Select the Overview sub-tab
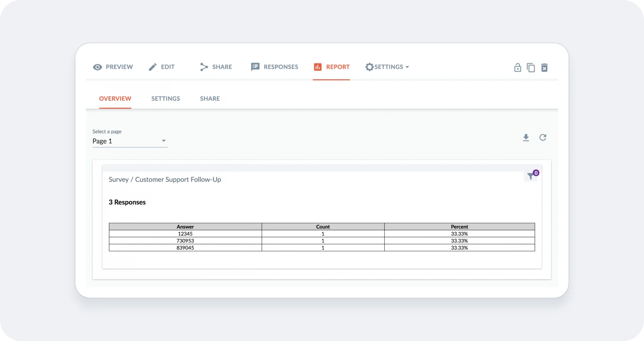 115,99
